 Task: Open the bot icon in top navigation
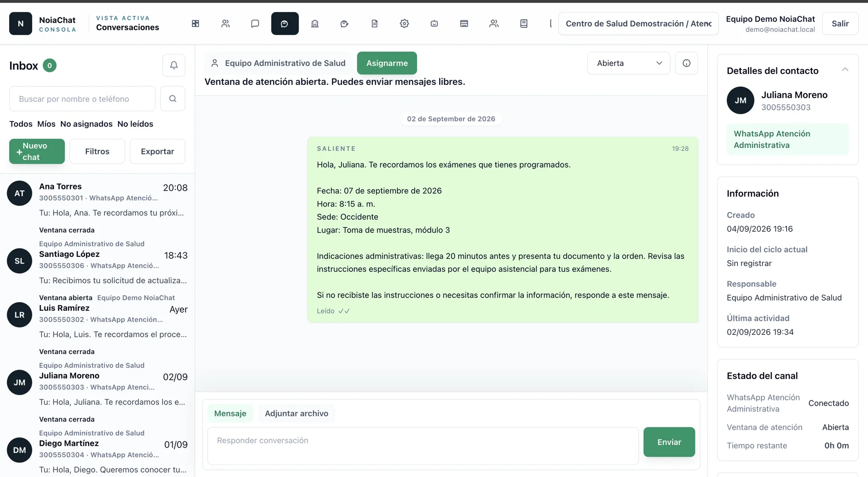434,24
